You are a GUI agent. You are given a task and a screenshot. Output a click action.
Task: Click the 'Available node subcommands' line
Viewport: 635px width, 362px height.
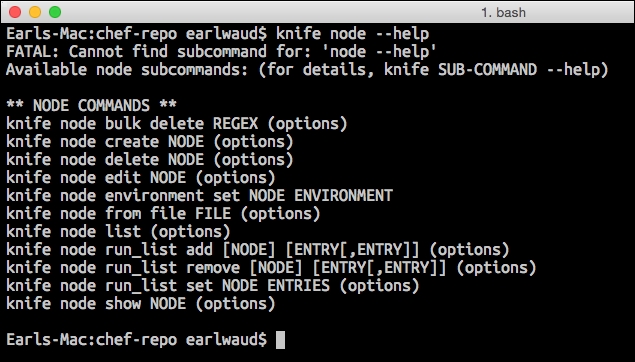click(x=307, y=70)
